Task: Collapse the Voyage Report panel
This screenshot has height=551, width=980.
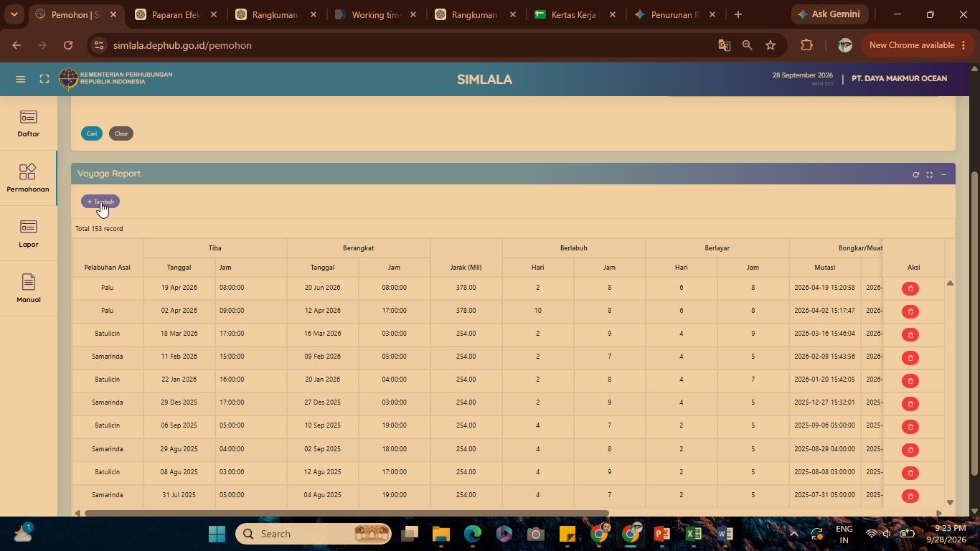Action: [x=943, y=174]
